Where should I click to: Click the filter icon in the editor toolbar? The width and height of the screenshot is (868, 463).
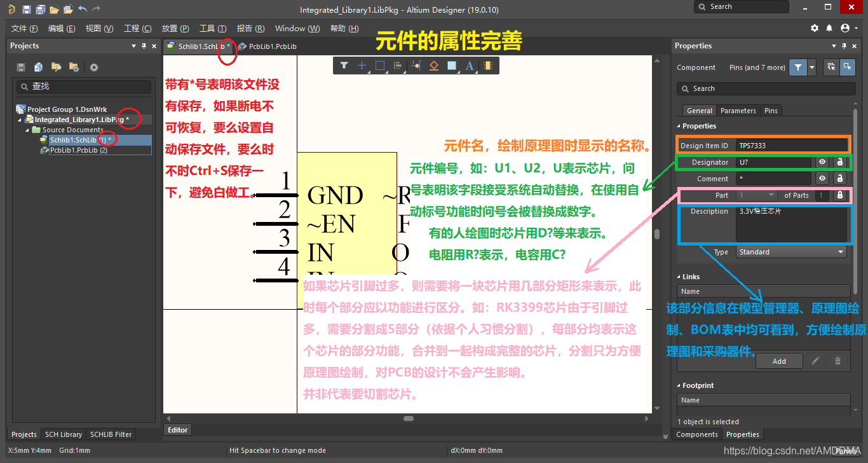click(x=344, y=66)
